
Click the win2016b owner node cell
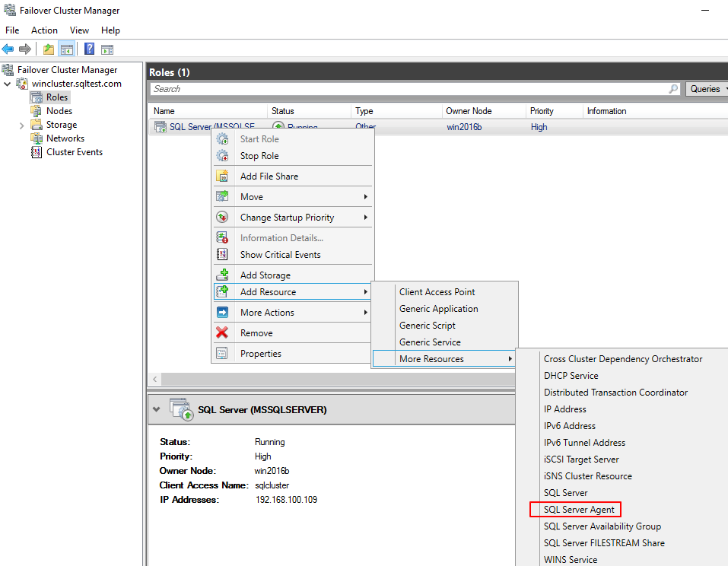point(464,127)
